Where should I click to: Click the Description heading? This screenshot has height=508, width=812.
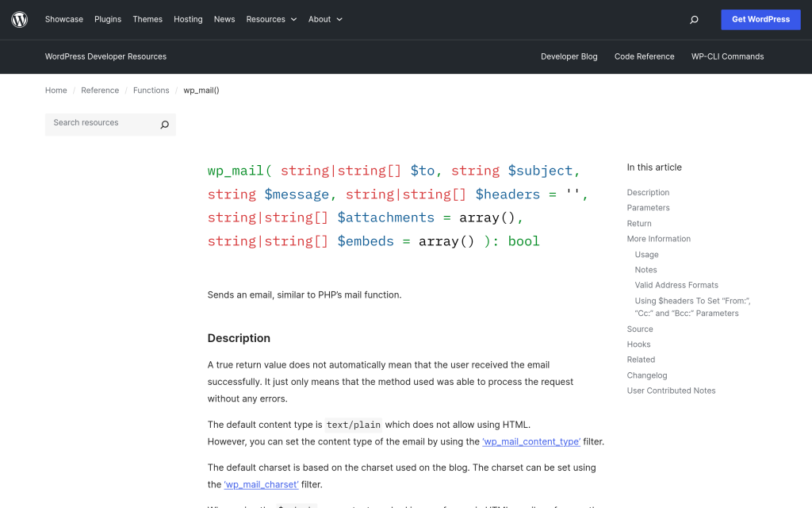239,338
